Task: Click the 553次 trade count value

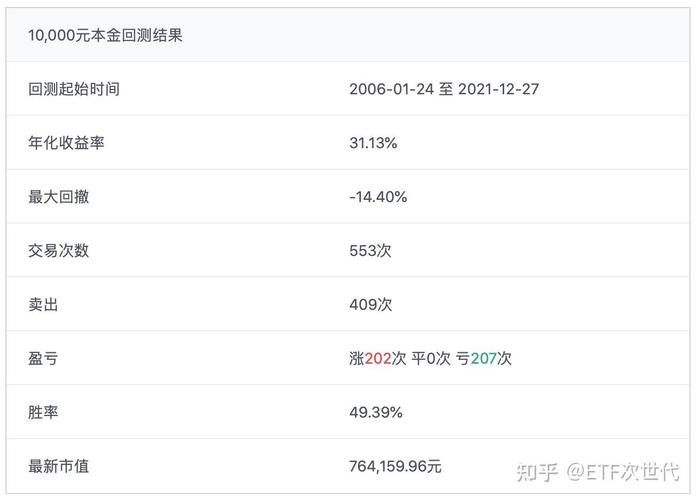Action: [370, 251]
